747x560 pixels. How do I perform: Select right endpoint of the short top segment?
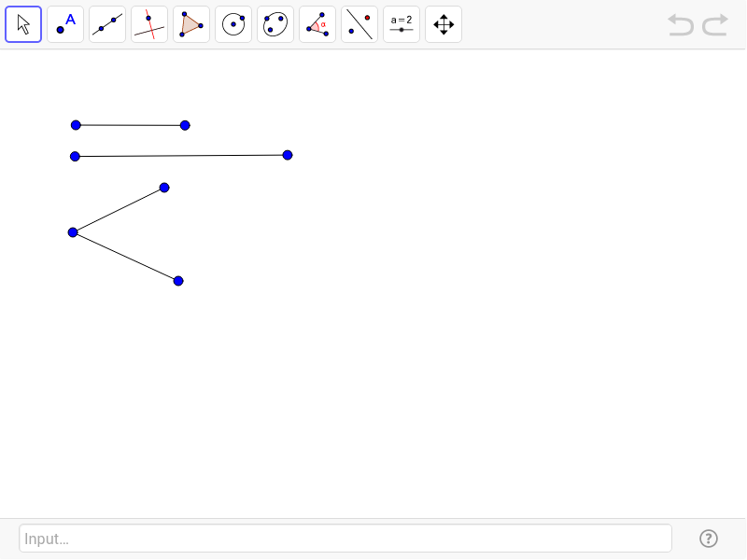coord(185,125)
